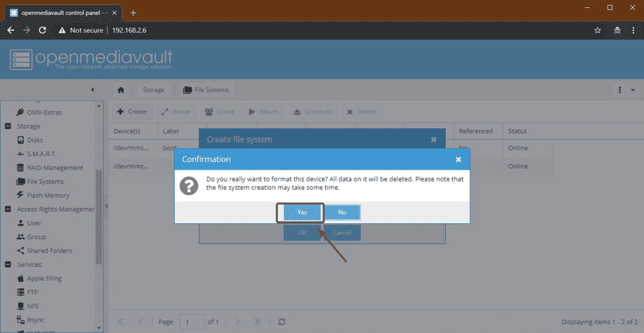Confirm formatting by clicking Yes
Image resolution: width=644 pixels, height=333 pixels.
(x=302, y=213)
